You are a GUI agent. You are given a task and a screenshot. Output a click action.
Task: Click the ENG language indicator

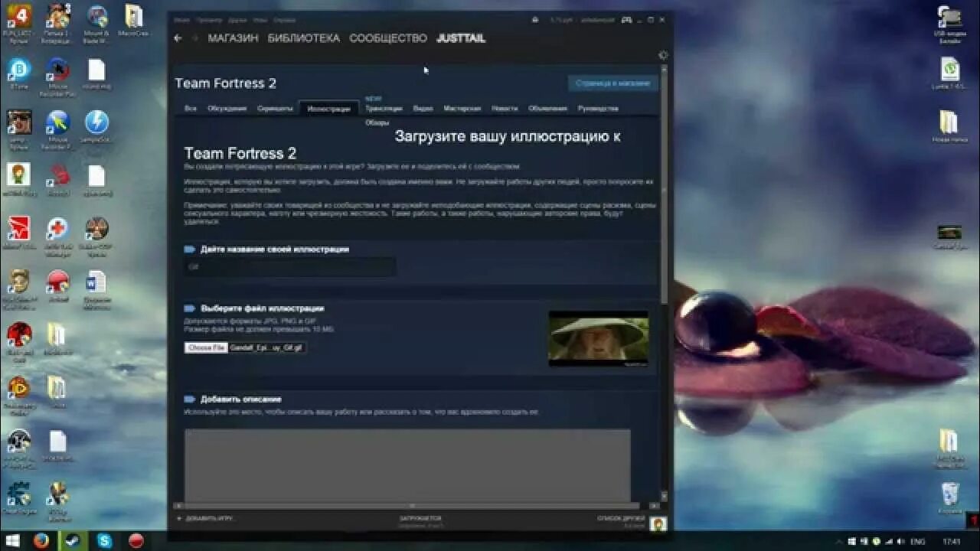pyautogui.click(x=917, y=542)
